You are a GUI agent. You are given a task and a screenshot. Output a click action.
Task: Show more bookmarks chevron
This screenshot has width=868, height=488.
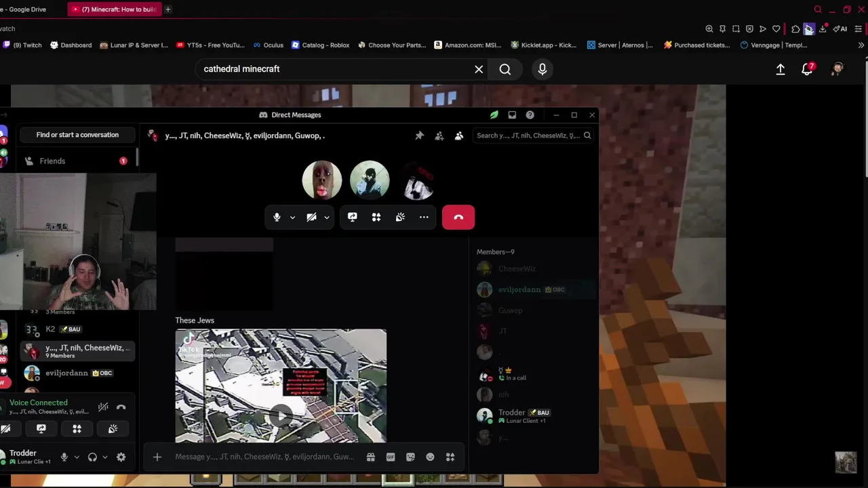(861, 45)
